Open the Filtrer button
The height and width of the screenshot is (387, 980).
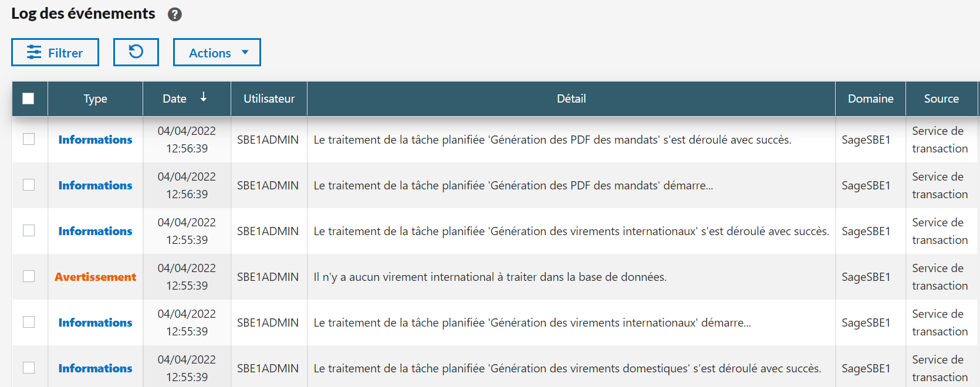[x=55, y=52]
